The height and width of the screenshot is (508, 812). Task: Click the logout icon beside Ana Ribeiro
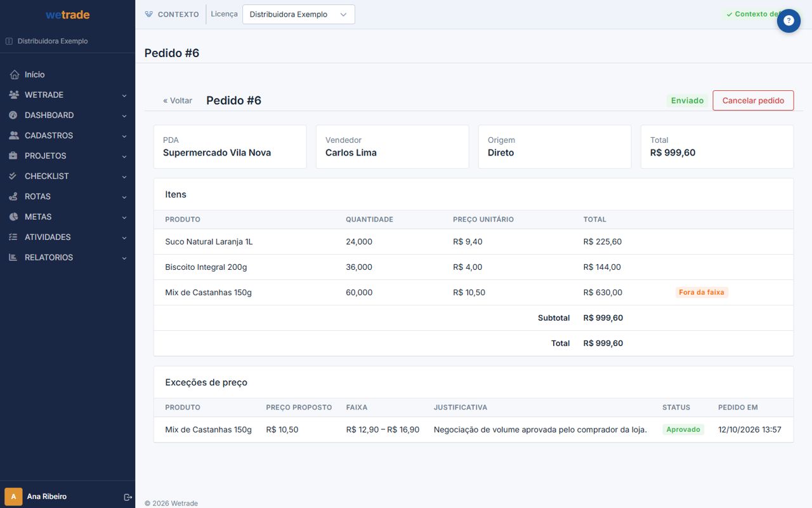pos(128,497)
